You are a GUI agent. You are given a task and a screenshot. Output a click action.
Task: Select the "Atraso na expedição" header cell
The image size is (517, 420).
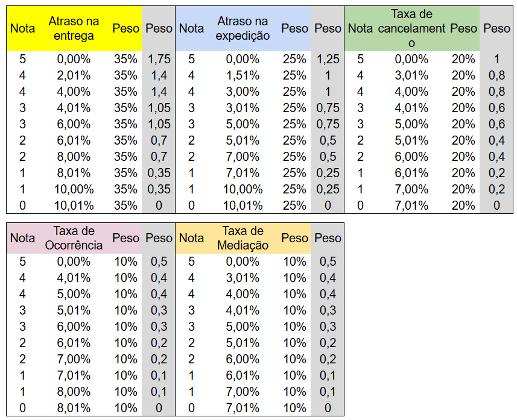pos(243,28)
